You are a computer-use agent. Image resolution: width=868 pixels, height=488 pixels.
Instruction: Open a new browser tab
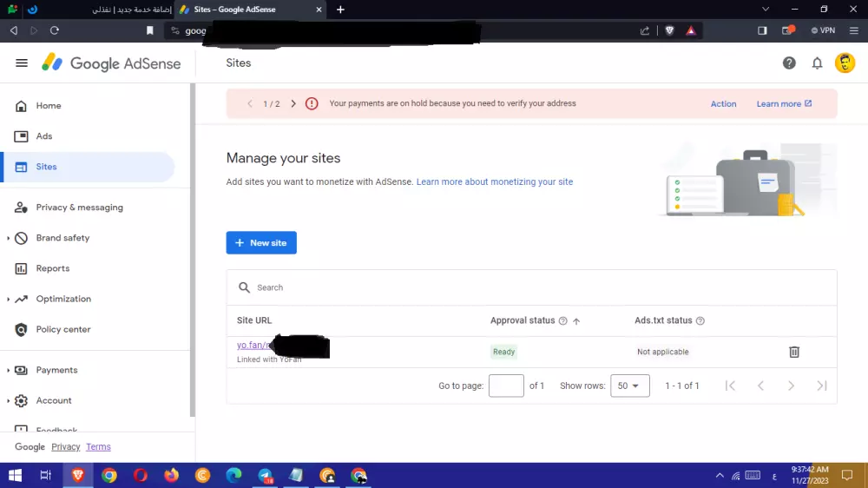click(340, 10)
